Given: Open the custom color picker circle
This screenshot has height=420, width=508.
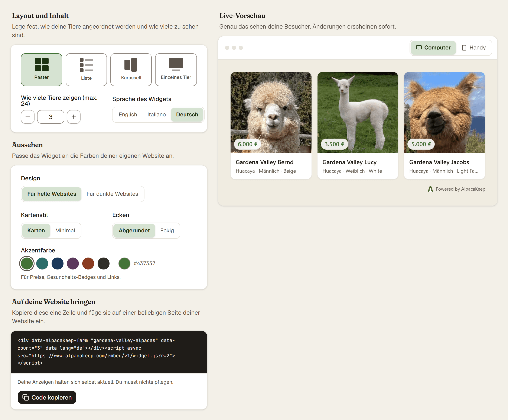Looking at the screenshot, I should tap(124, 264).
